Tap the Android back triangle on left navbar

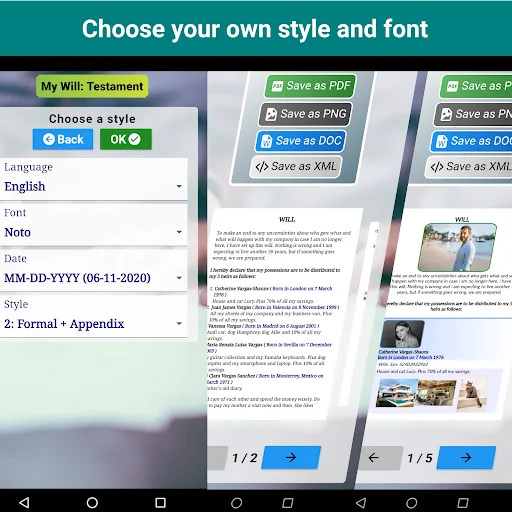coord(24,502)
